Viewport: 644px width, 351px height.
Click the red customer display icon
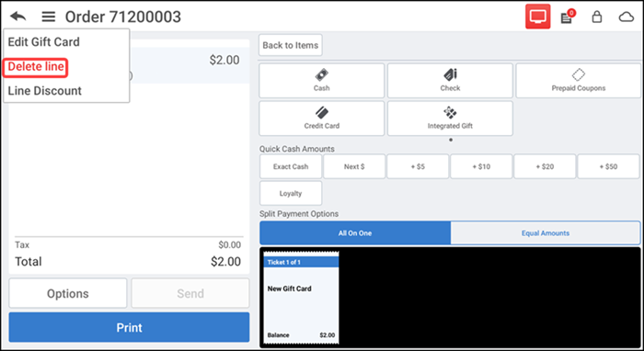[x=537, y=17]
